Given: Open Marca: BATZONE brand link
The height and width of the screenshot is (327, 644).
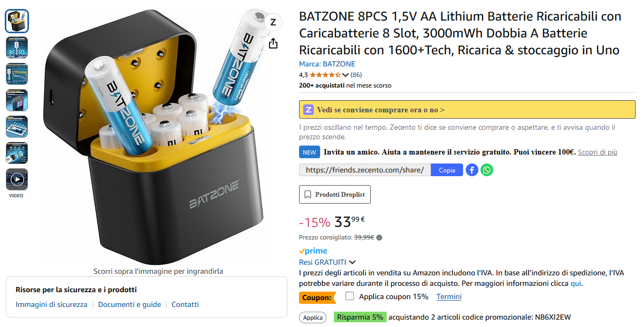Looking at the screenshot, I should click(x=327, y=64).
